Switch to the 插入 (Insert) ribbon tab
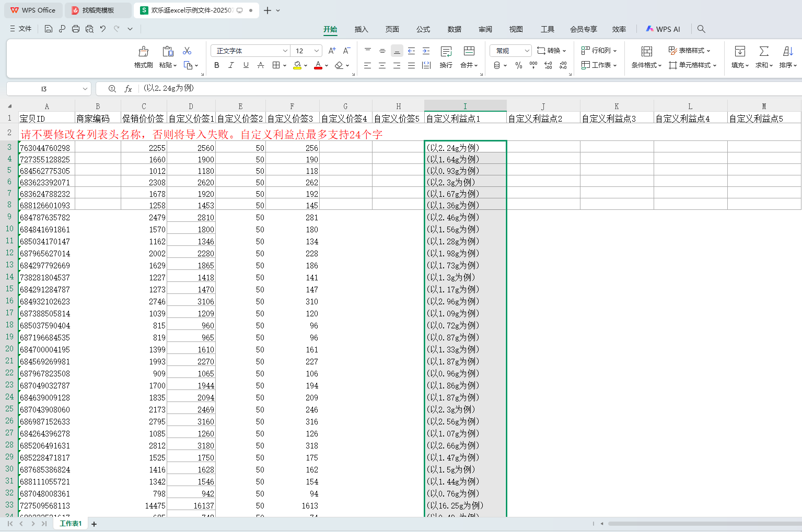 [x=361, y=29]
